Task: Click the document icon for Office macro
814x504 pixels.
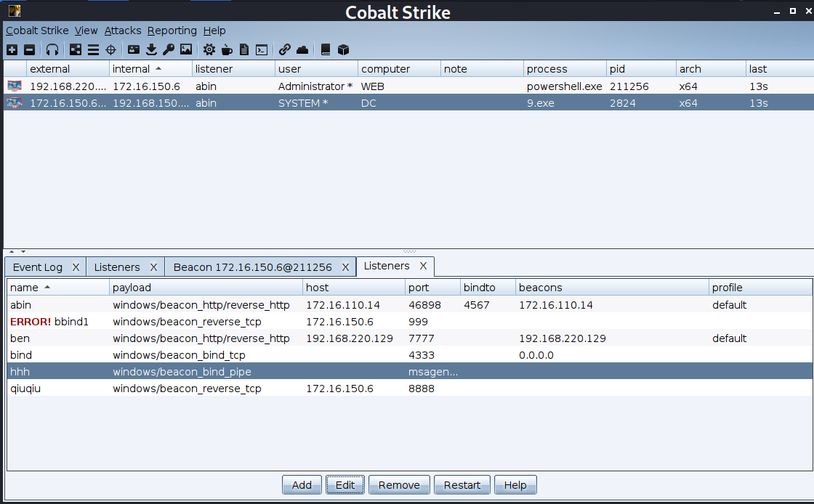Action: coord(244,50)
